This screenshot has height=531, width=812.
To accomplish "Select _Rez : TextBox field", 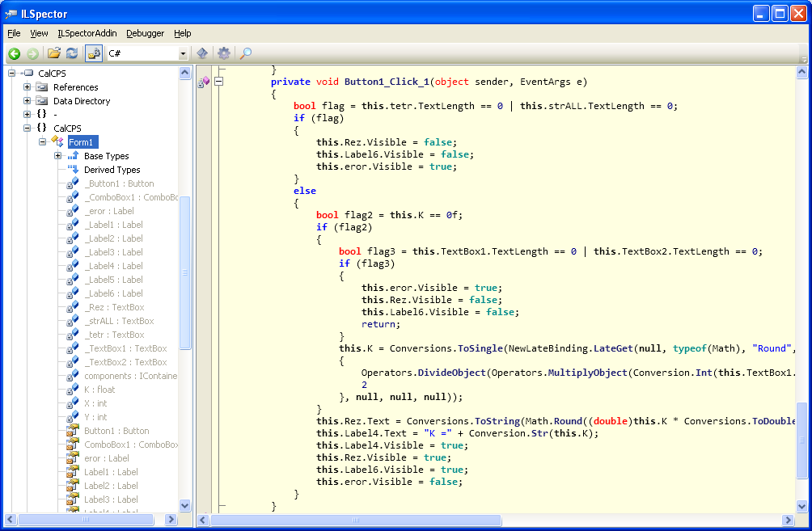I will tap(115, 307).
